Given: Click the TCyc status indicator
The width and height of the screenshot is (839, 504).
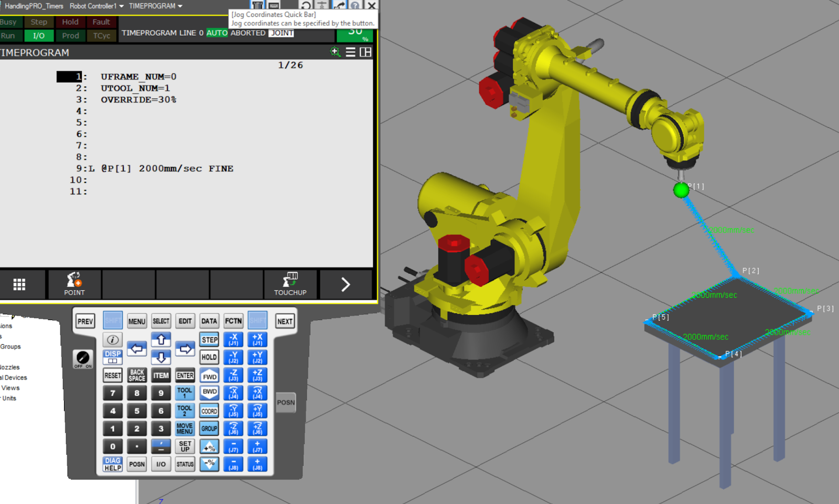Looking at the screenshot, I should [101, 36].
